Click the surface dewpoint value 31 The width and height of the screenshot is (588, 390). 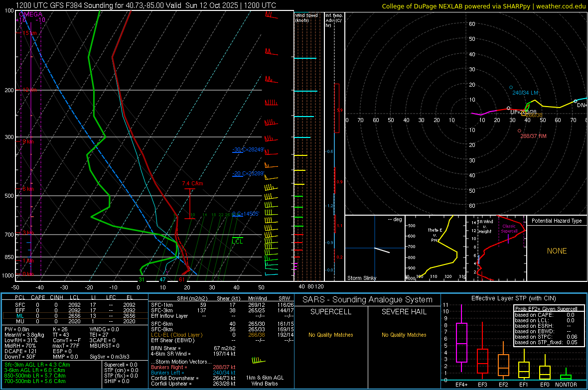pyautogui.click(x=142, y=279)
